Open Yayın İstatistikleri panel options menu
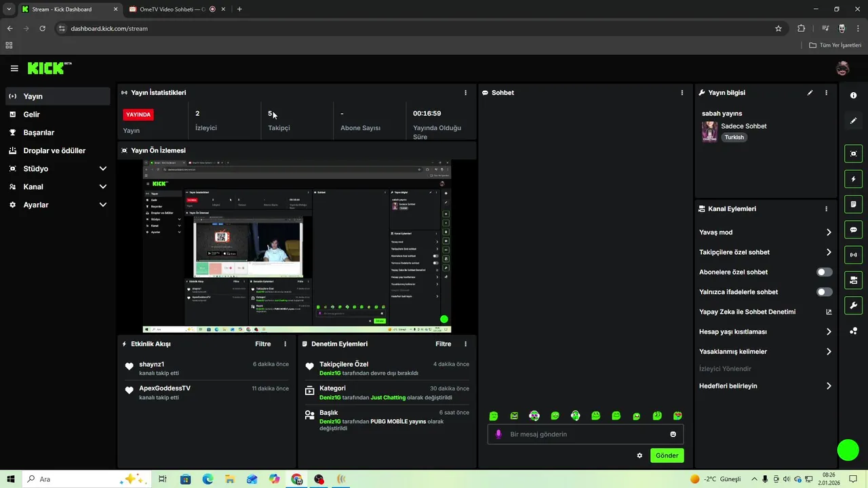The image size is (868, 488). point(465,93)
